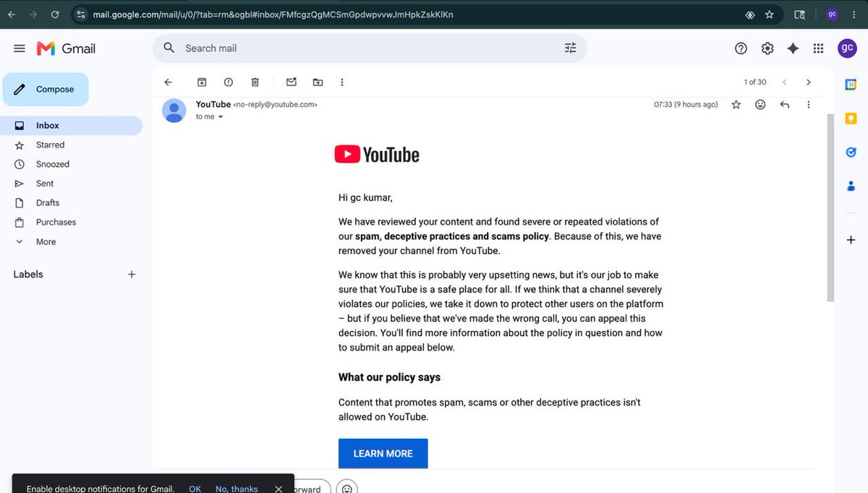The width and height of the screenshot is (868, 493).
Task: Click the browser address bar URL
Action: pyautogui.click(x=273, y=14)
